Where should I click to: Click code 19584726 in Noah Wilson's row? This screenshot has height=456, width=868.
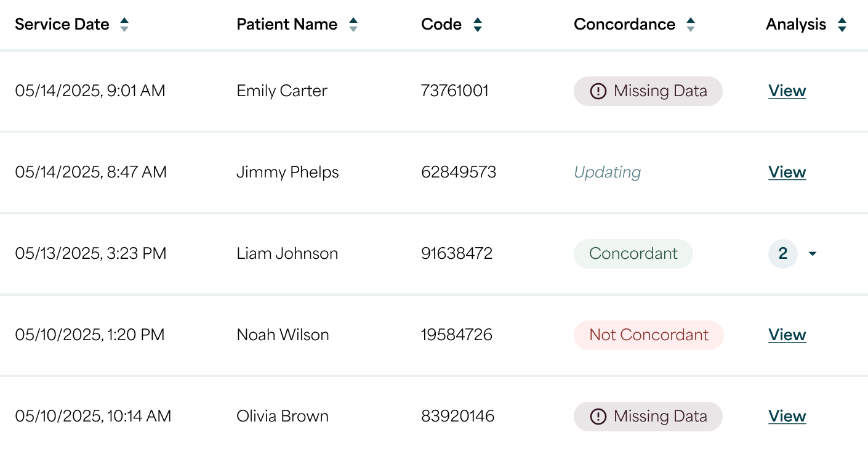point(456,335)
